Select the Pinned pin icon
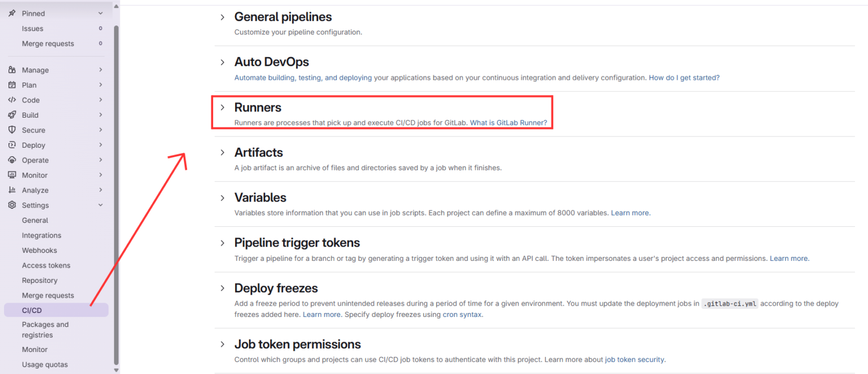The height and width of the screenshot is (374, 868). [12, 12]
